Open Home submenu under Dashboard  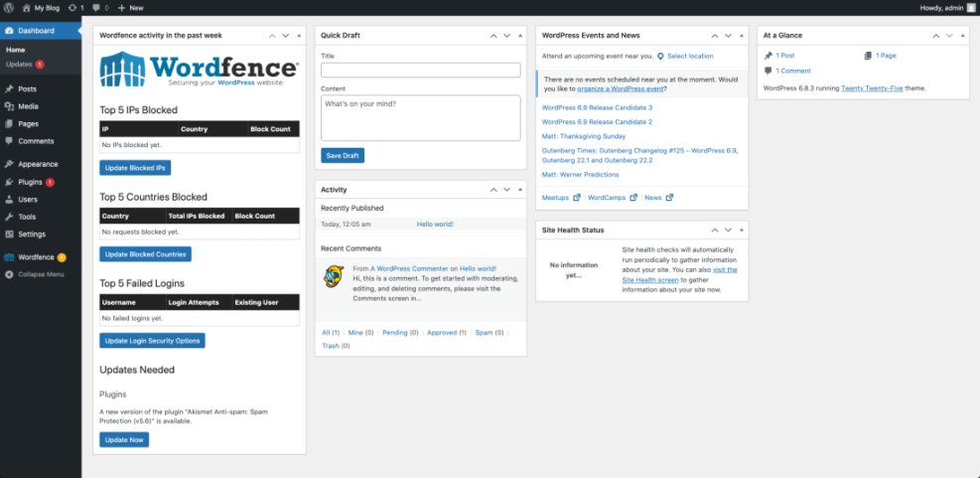(x=16, y=50)
